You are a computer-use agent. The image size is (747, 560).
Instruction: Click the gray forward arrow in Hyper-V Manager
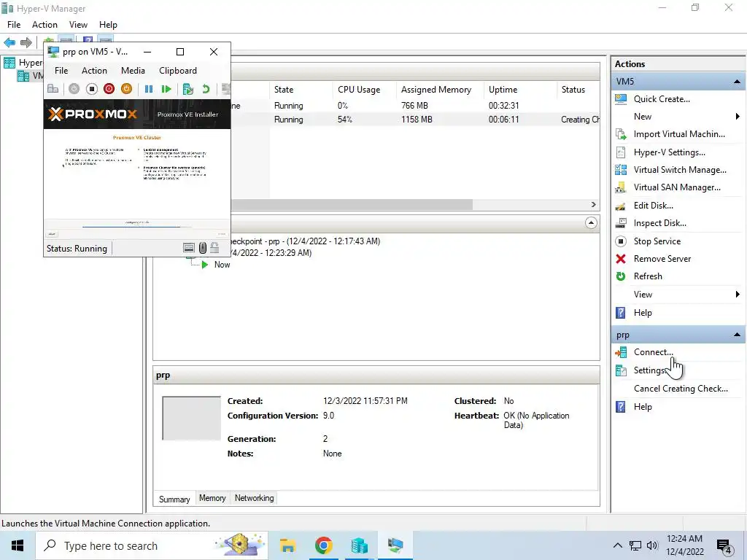coord(26,42)
